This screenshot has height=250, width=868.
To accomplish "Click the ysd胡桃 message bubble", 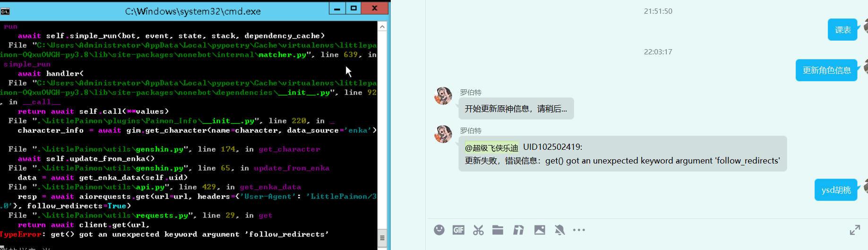I will click(836, 190).
